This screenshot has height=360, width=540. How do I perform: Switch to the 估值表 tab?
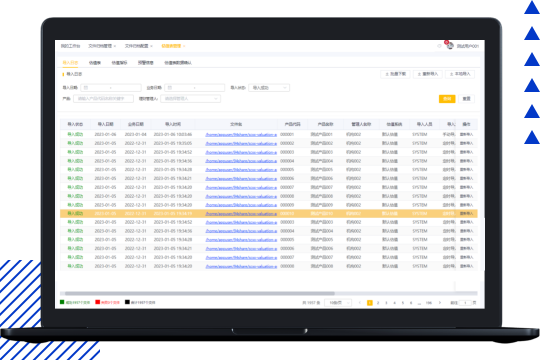click(x=95, y=63)
